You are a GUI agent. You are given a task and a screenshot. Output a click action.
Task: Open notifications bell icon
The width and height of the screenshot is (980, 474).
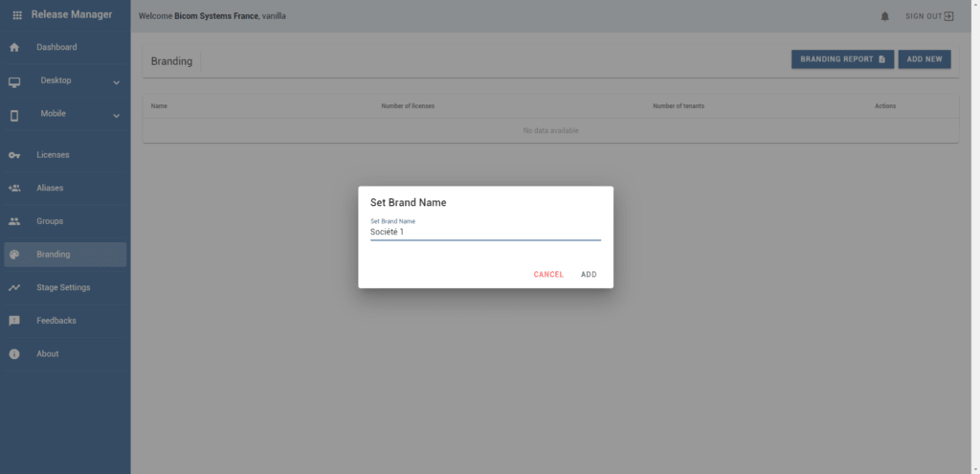(x=884, y=16)
